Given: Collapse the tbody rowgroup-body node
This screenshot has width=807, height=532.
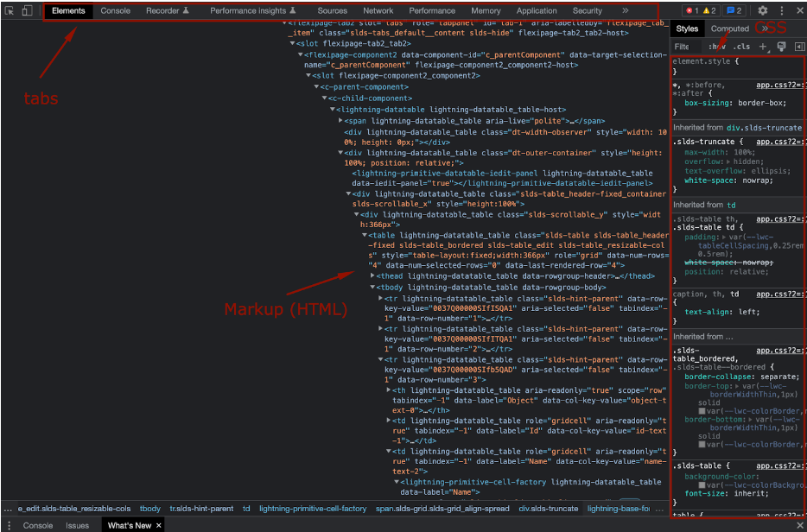Looking at the screenshot, I should click(x=372, y=287).
